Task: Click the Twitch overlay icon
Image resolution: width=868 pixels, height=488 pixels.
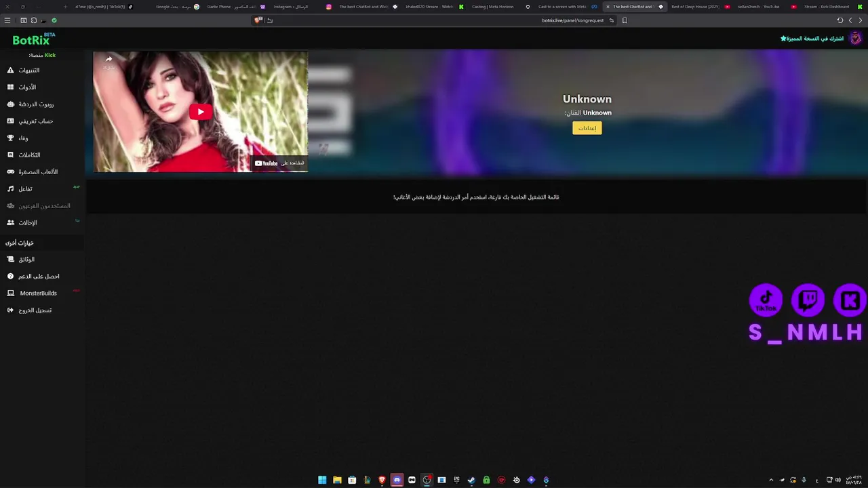Action: coord(808,300)
